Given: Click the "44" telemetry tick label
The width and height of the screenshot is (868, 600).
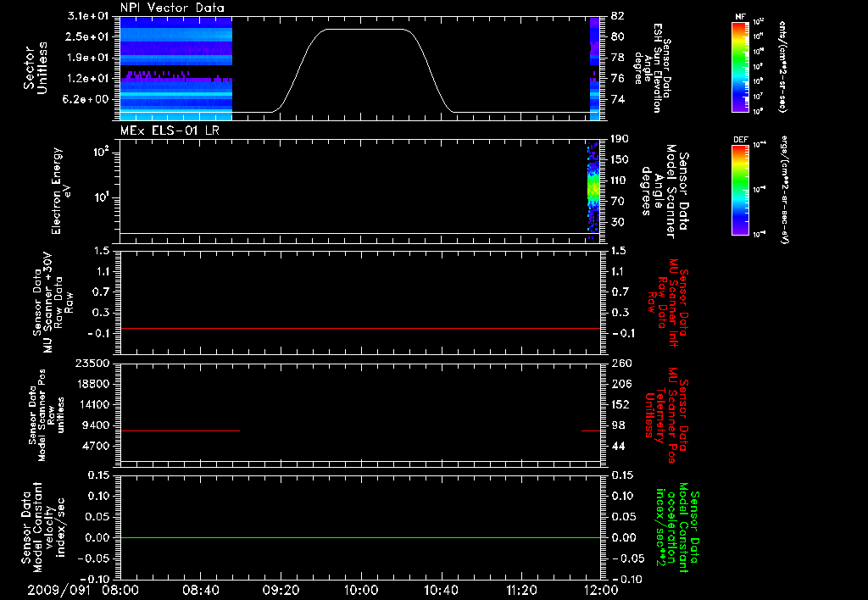Looking at the screenshot, I should tap(618, 447).
